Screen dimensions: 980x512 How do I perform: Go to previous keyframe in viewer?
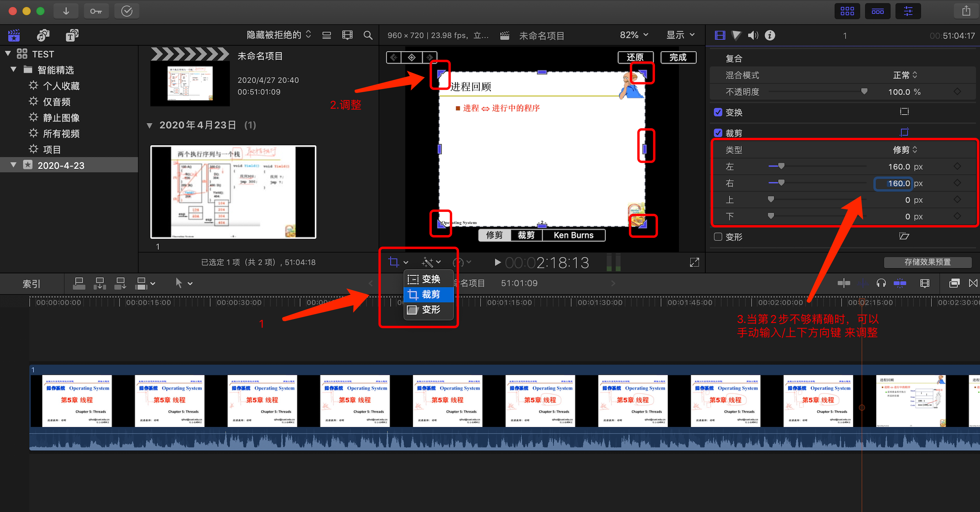click(x=394, y=58)
